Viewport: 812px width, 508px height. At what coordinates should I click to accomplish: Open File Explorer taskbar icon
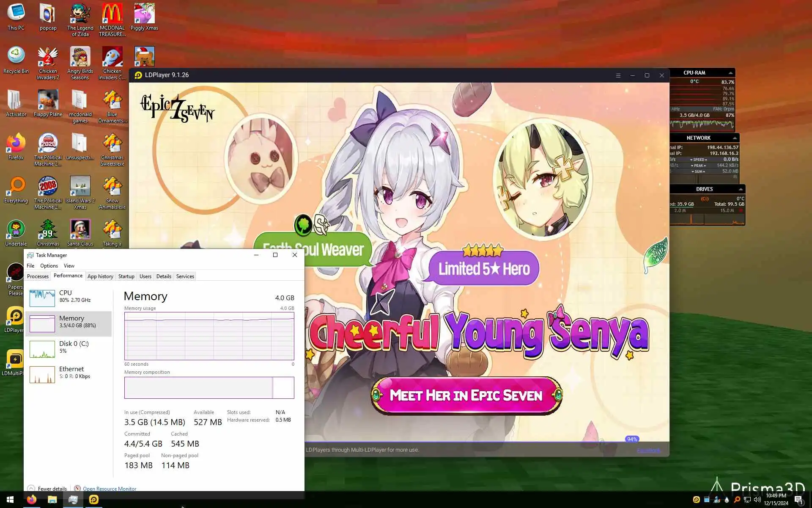52,500
